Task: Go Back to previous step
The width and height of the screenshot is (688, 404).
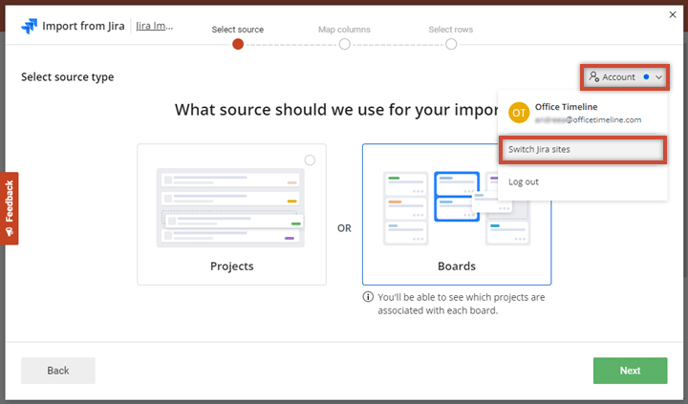Action: (x=58, y=370)
